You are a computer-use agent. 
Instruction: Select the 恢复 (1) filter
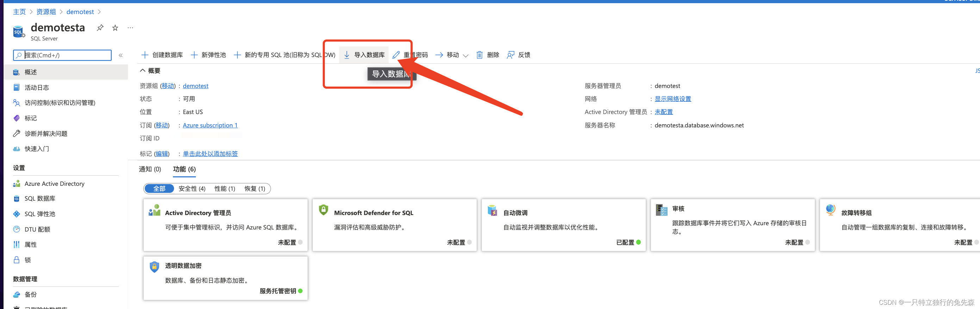pyautogui.click(x=254, y=189)
